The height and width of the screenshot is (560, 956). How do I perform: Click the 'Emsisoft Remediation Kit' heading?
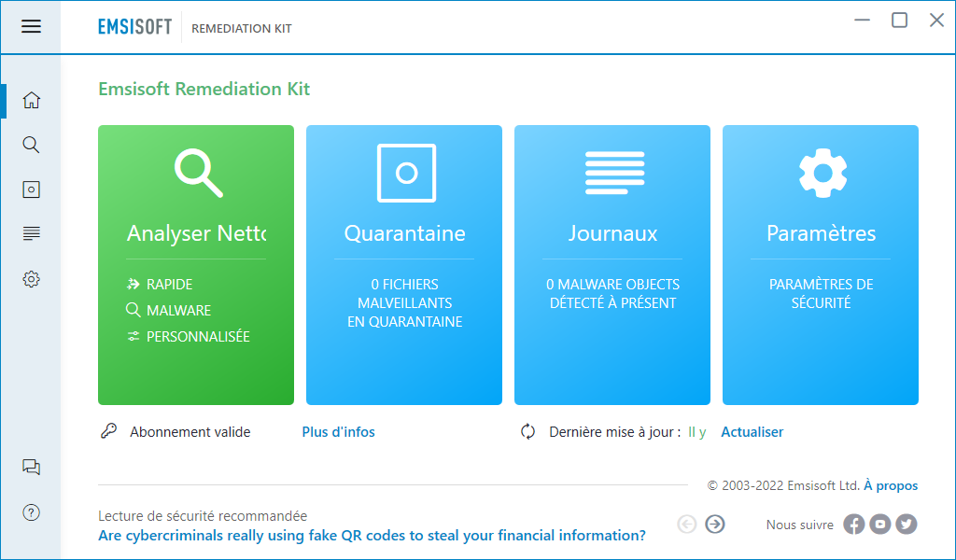click(x=204, y=89)
